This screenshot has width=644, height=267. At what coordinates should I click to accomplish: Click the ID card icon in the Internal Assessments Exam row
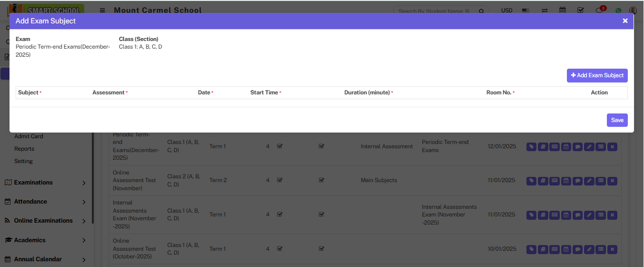(555, 215)
